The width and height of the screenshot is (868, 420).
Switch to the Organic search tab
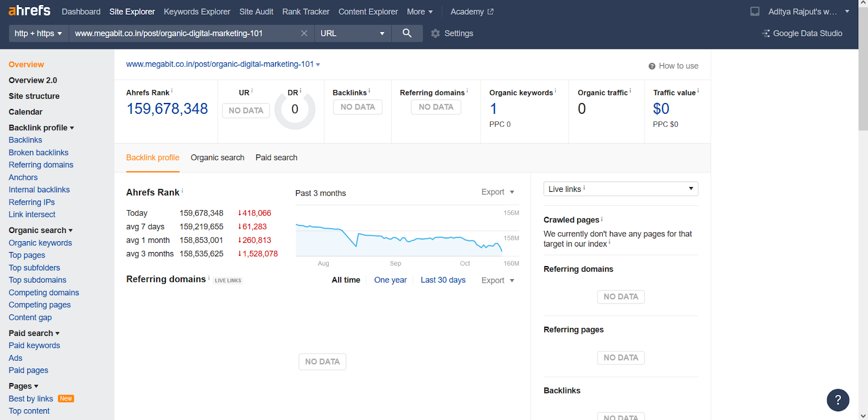[x=217, y=158]
